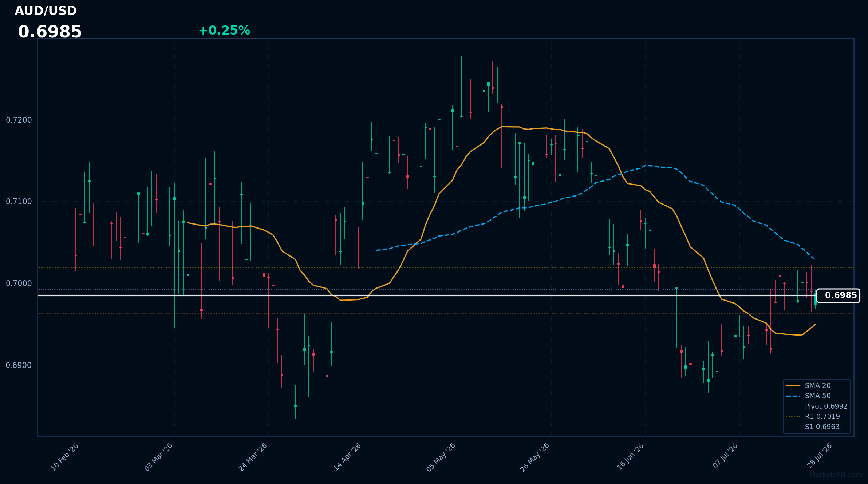
Task: Click the 0.6900 y-axis label
Action: [19, 365]
